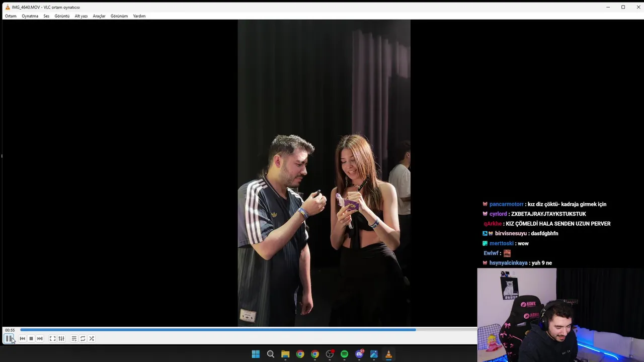Open the Araçlar menu

click(x=99, y=16)
